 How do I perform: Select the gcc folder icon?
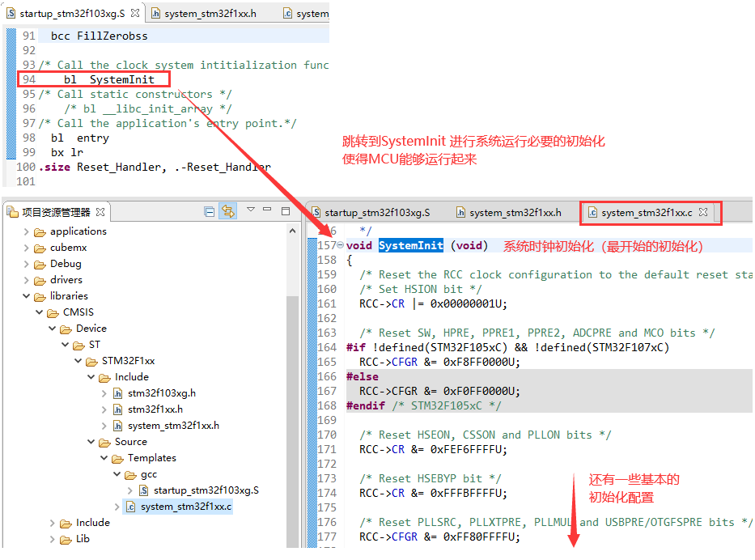click(x=131, y=475)
